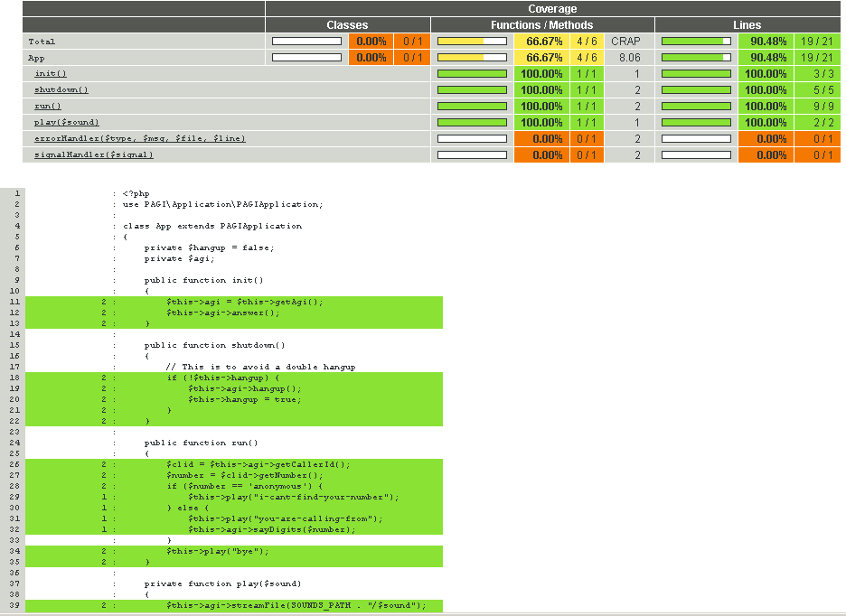The image size is (846, 616).
Task: Click the errorHandler lines coverage bar
Action: click(696, 139)
